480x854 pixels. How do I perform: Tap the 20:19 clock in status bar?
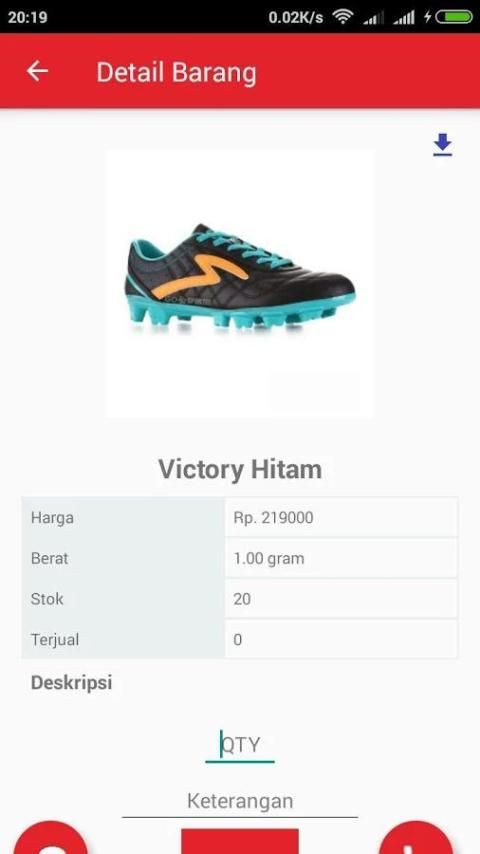(28, 17)
